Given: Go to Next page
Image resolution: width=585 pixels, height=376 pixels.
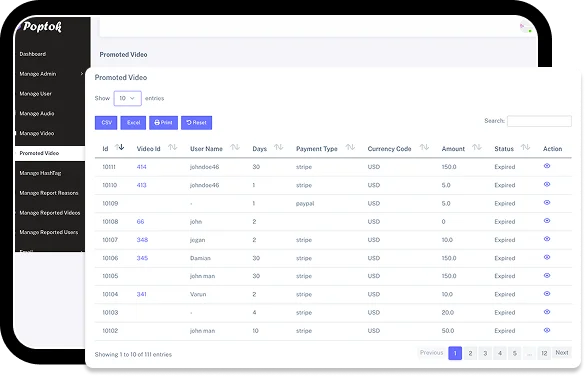Looking at the screenshot, I should (x=561, y=353).
